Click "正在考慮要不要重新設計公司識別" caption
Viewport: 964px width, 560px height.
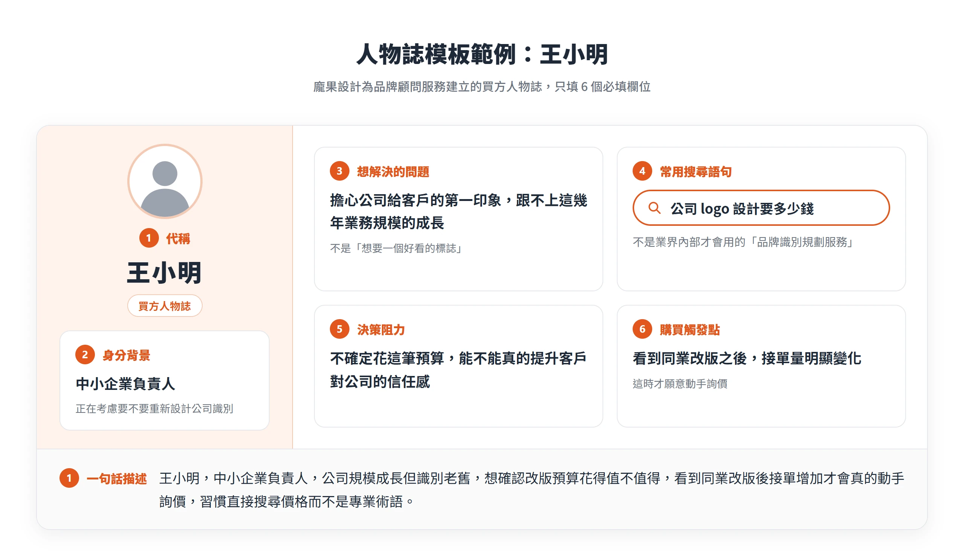[154, 409]
